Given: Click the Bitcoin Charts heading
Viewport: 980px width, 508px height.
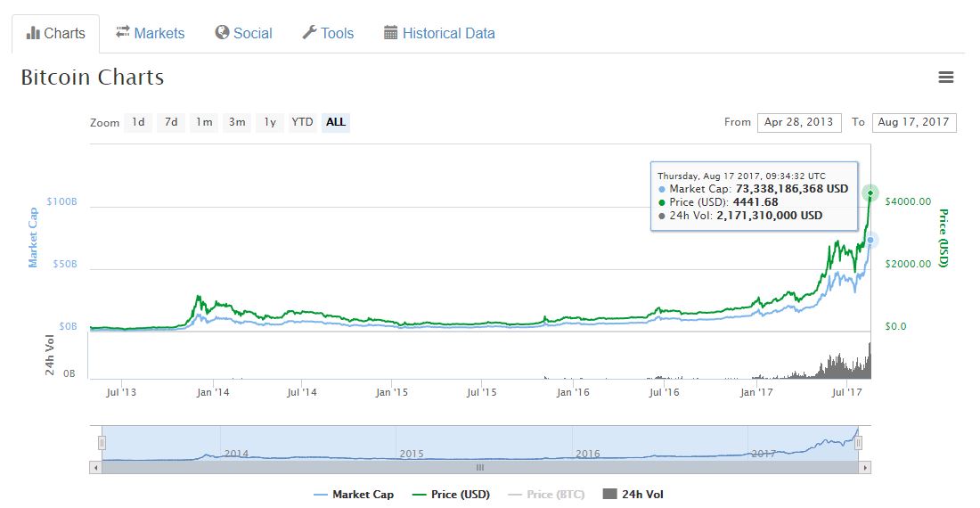Looking at the screenshot, I should 93,77.
